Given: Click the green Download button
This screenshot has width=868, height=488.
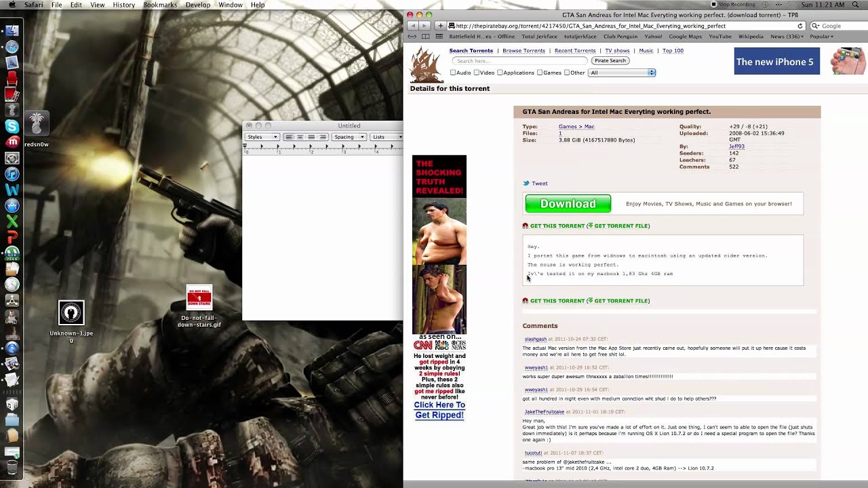Looking at the screenshot, I should pos(568,204).
